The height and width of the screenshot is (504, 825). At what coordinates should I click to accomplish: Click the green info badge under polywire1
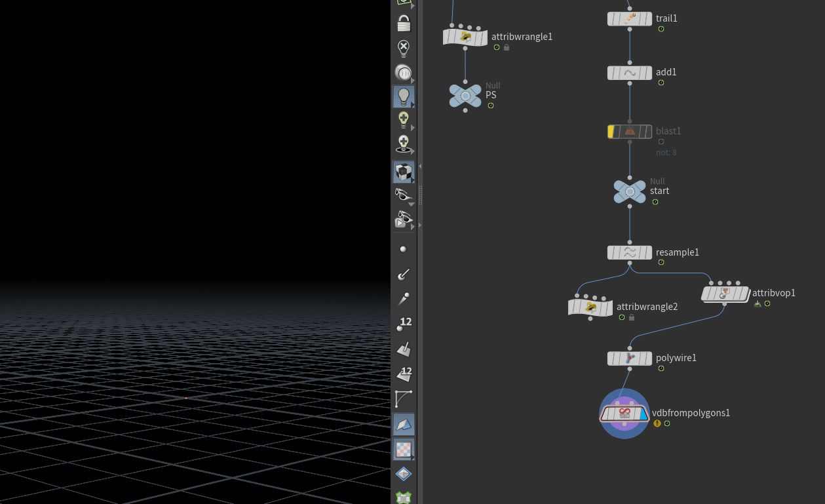(x=661, y=368)
